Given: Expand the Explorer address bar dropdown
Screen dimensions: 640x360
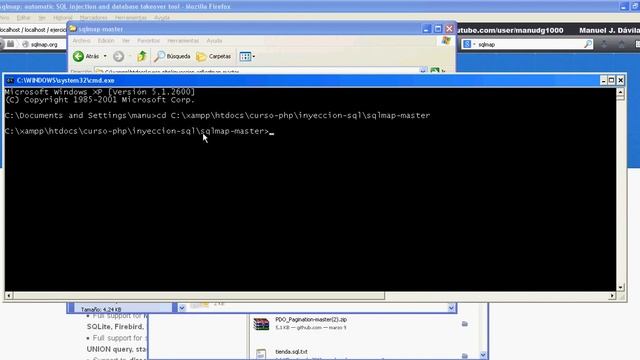Looking at the screenshot, I should tap(423, 71).
